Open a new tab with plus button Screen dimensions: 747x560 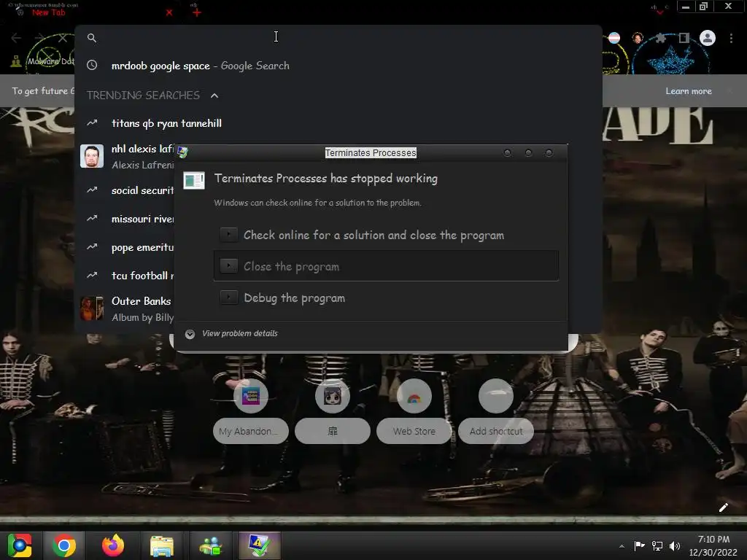click(197, 13)
